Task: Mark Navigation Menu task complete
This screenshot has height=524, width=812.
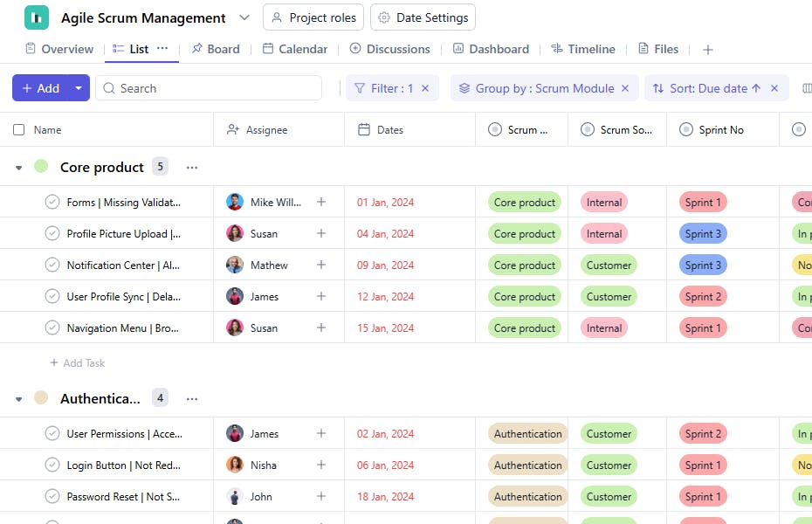Action: coord(52,327)
